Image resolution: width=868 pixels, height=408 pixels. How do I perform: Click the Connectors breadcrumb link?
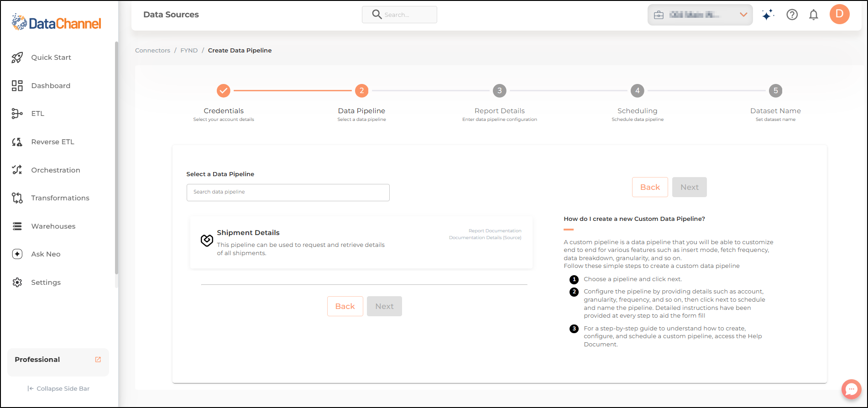152,51
